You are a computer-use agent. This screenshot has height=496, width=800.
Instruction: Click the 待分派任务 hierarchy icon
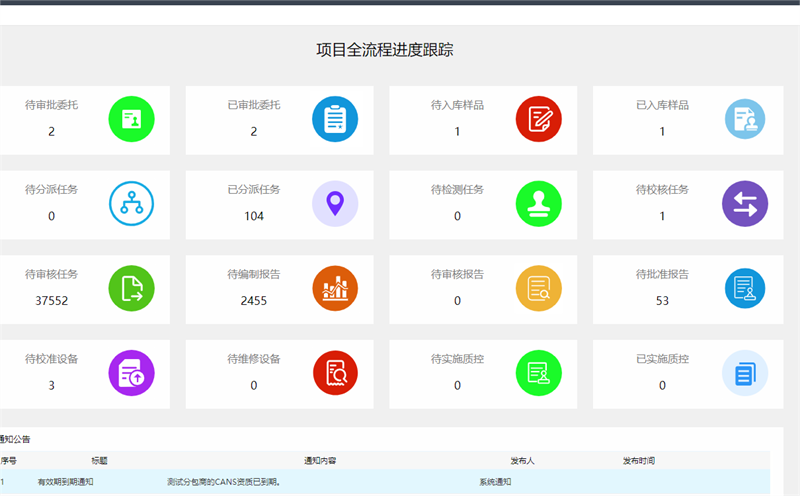coord(131,204)
